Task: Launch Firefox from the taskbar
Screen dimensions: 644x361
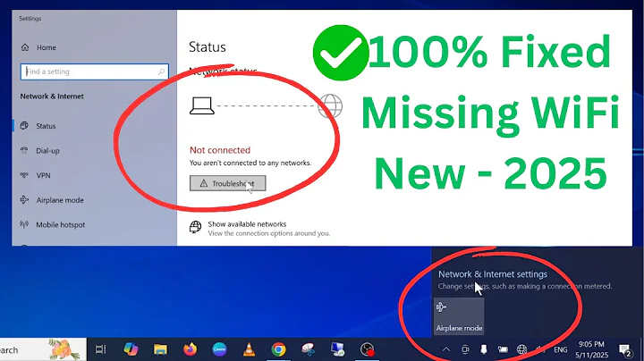Action: tap(190, 349)
